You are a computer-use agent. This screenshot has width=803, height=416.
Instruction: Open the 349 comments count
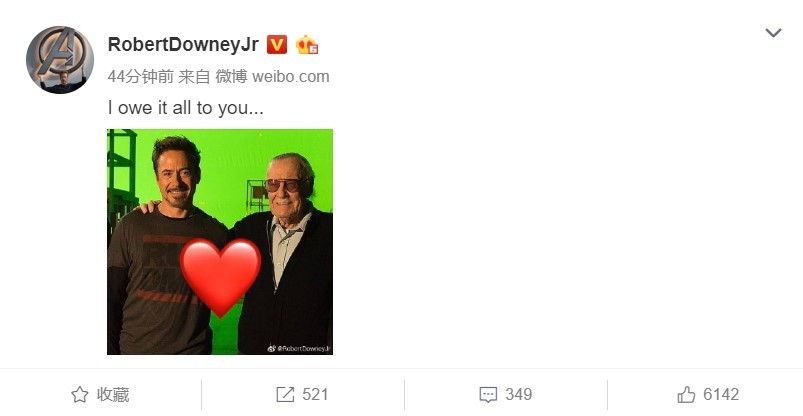coord(518,394)
